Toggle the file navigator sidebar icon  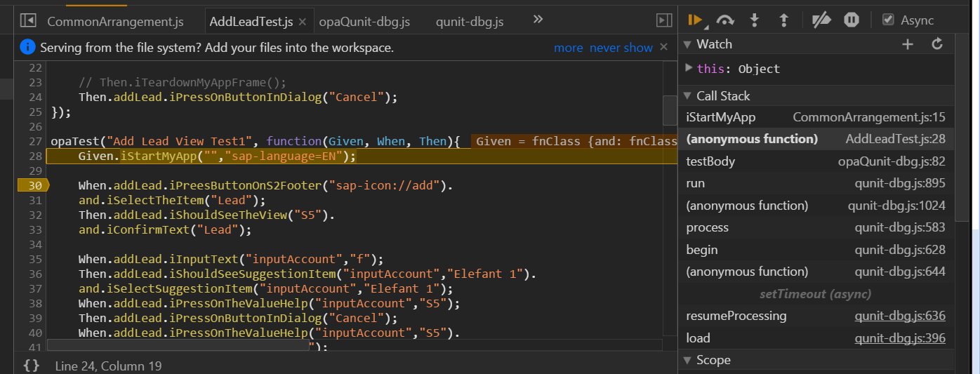click(x=28, y=20)
